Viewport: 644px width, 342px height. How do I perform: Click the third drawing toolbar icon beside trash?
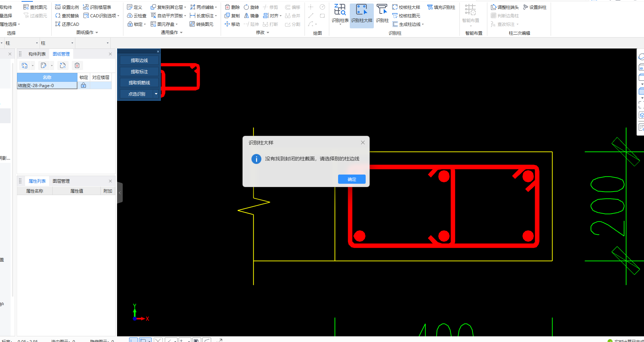pos(63,65)
